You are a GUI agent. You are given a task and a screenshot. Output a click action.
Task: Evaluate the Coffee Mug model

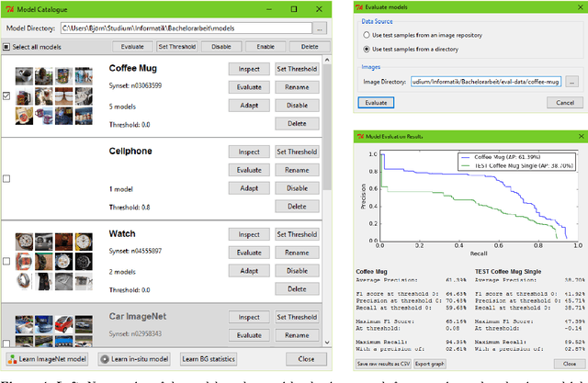[x=249, y=87]
